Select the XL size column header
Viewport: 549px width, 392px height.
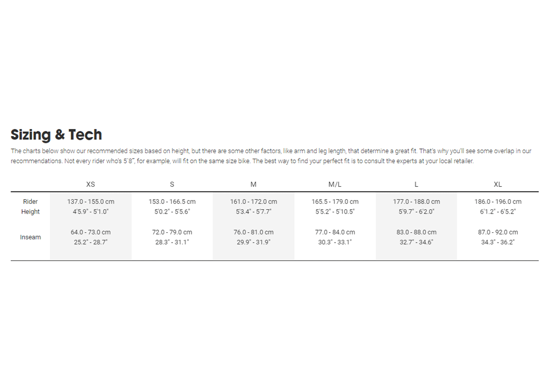[x=497, y=184]
